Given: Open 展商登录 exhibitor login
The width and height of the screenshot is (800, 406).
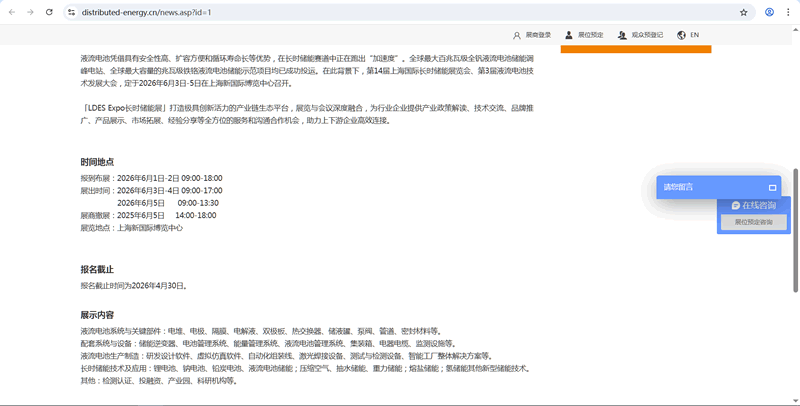Looking at the screenshot, I should coord(538,35).
